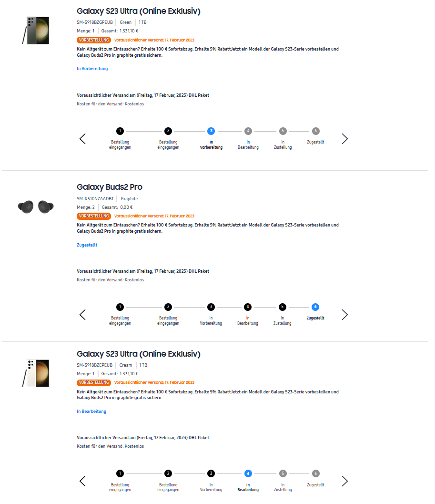
Task: Click step 6 circle on cream S23 tracker
Action: click(x=315, y=473)
